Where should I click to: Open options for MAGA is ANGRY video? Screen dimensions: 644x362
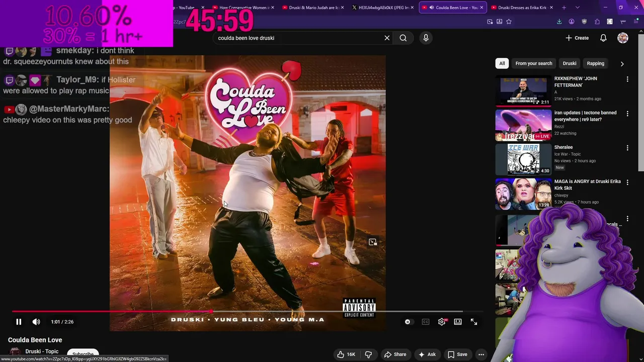pos(627,182)
